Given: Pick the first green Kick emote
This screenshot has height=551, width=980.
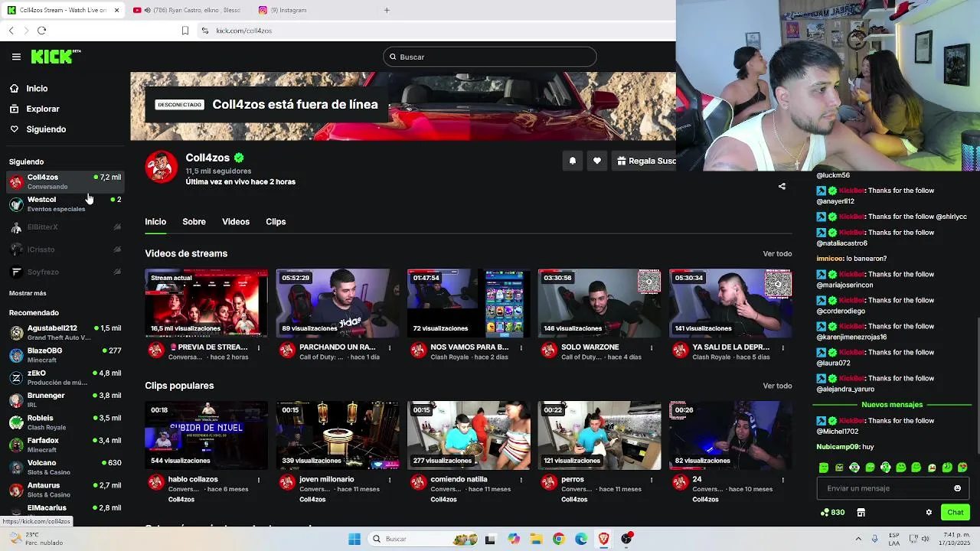Looking at the screenshot, I should click(x=824, y=468).
